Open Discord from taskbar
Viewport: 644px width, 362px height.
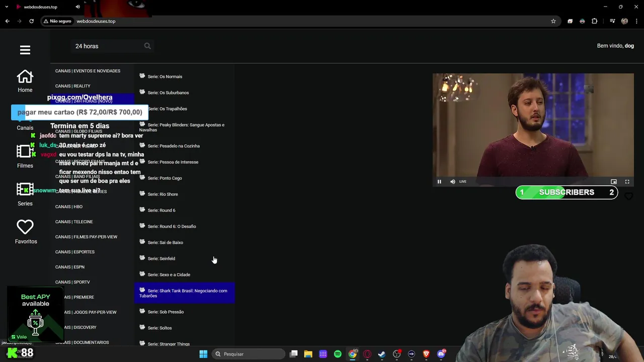[441, 354]
